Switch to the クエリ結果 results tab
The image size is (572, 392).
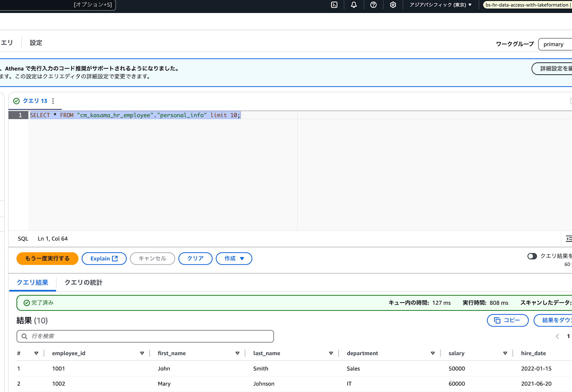[x=32, y=283]
